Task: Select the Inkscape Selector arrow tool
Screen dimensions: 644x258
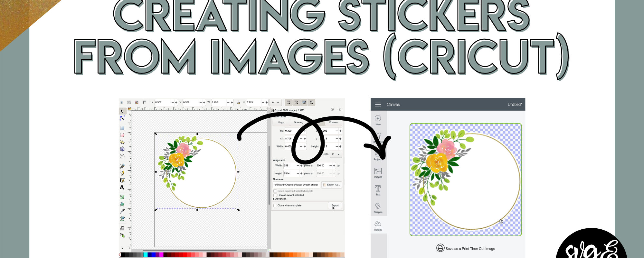Action: (122, 111)
